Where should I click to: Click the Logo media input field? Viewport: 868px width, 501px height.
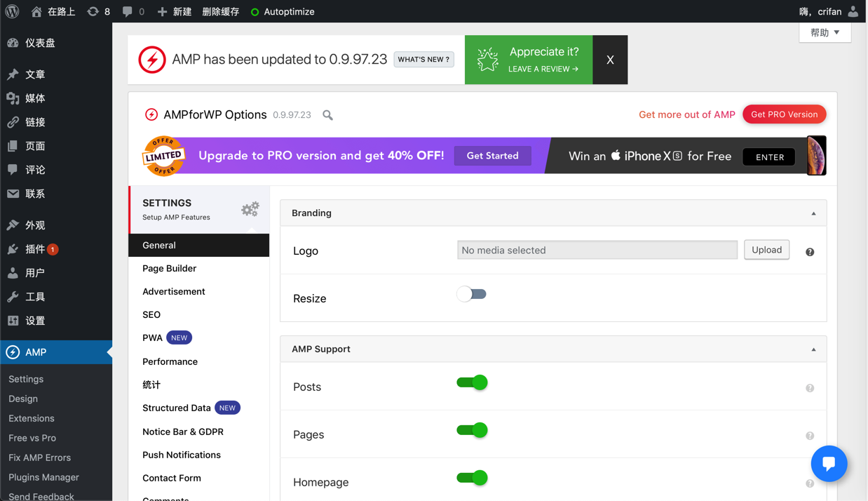pos(597,250)
